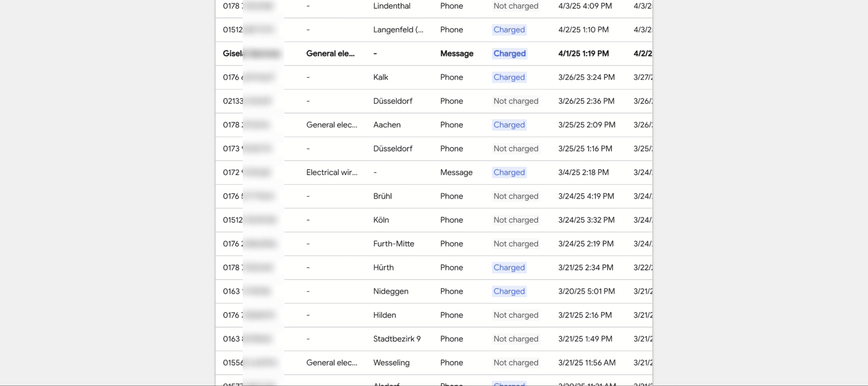Click the 3/4/25 2:18 PM date cell

coord(583,172)
